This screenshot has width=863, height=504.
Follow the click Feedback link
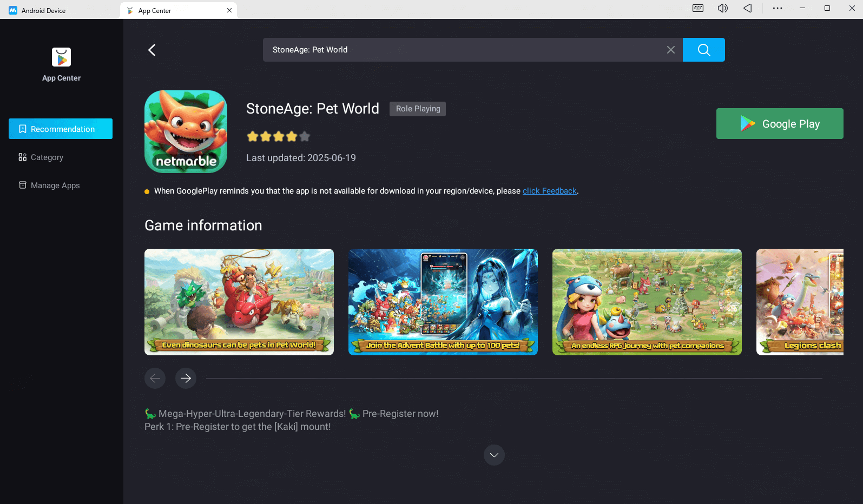tap(550, 191)
